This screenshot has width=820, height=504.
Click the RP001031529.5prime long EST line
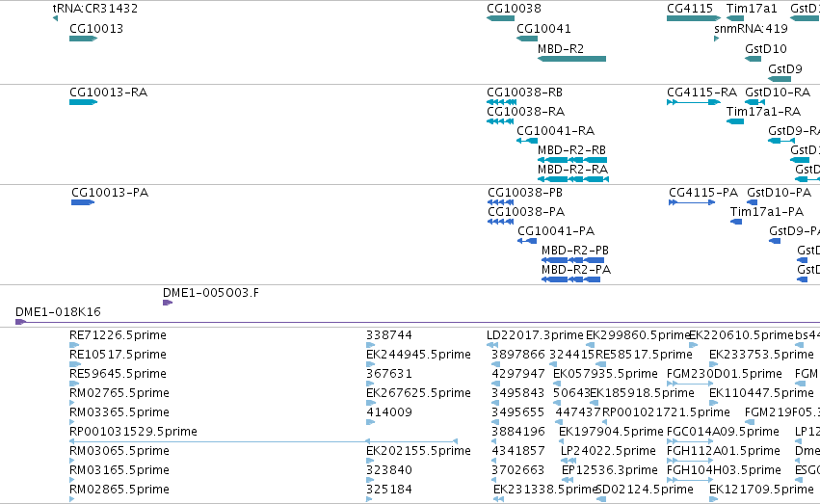264,441
